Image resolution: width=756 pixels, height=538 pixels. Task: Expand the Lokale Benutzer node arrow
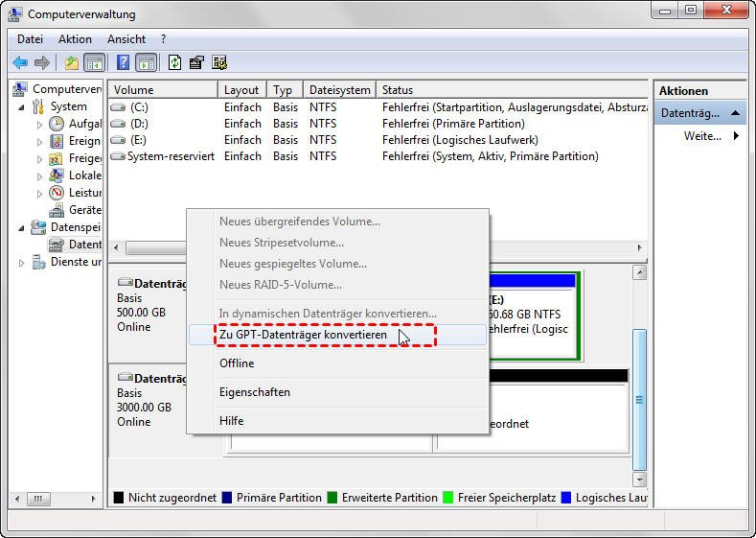point(39,176)
